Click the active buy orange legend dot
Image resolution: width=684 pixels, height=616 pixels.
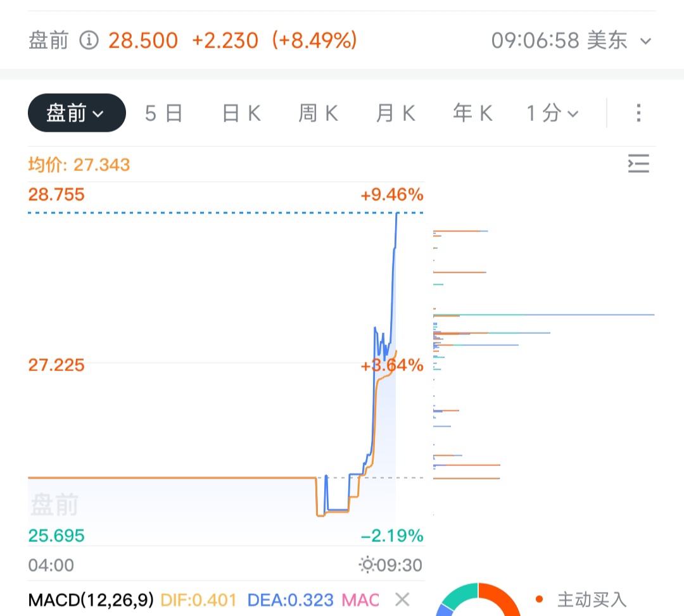(x=539, y=600)
